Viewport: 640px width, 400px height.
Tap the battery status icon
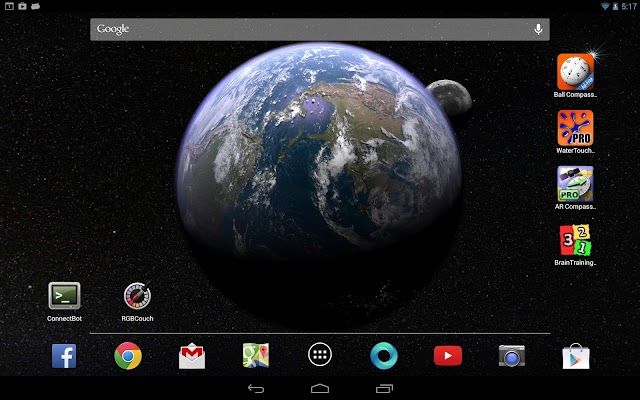616,6
